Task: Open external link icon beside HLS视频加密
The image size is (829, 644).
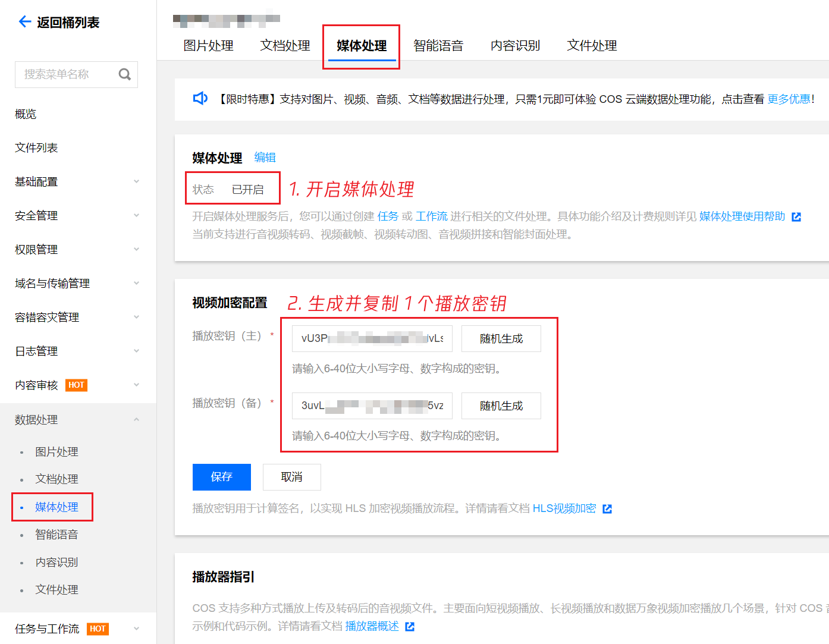Action: coord(607,509)
